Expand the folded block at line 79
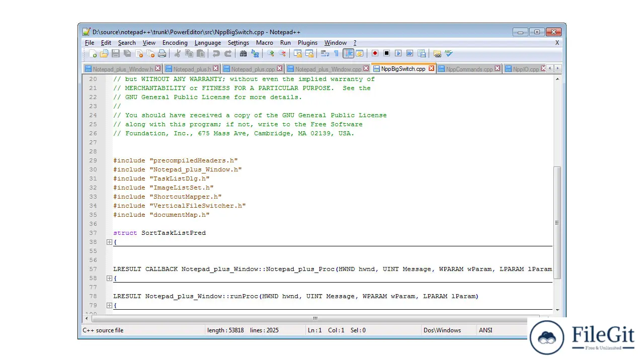644x362 pixels. tap(109, 305)
